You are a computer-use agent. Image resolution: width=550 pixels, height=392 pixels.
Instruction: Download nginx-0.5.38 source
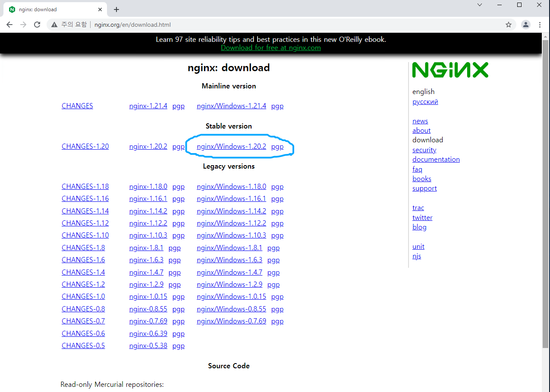coord(148,345)
